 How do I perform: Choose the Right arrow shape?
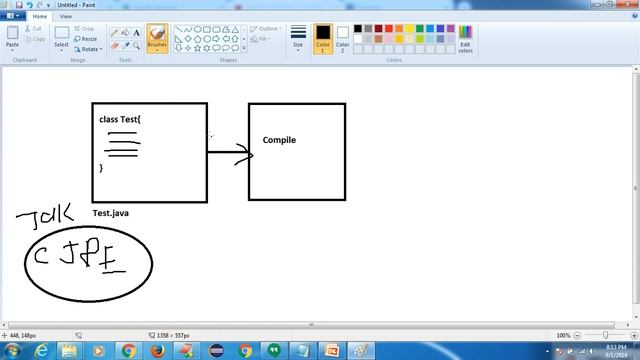[216, 39]
